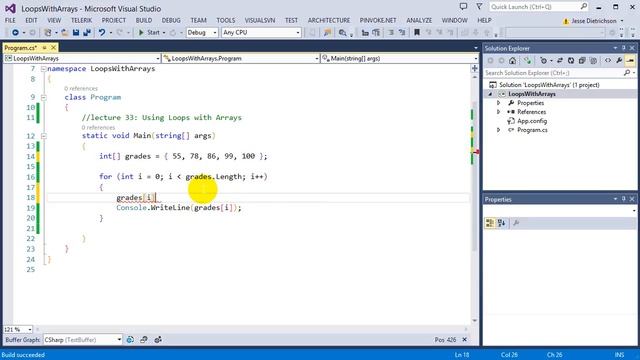Viewport: 640px width, 360px height.
Task: Open the feedback speech-bubble icon
Action: tap(463, 7)
